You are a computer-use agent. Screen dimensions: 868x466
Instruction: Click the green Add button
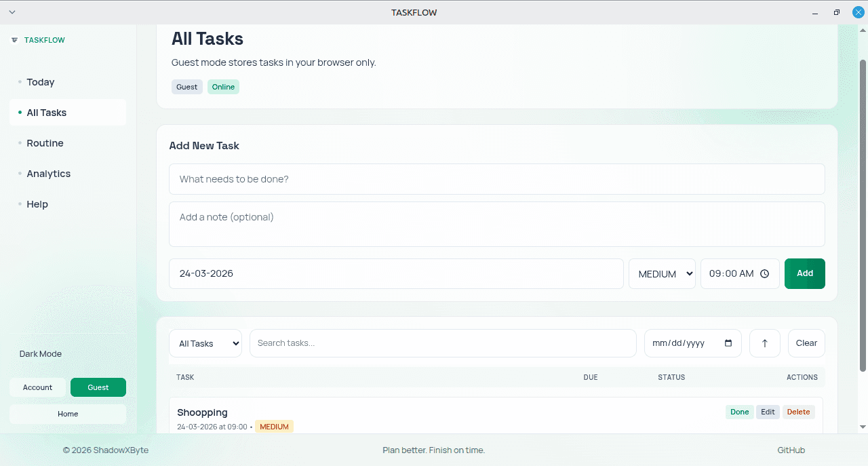tap(805, 274)
